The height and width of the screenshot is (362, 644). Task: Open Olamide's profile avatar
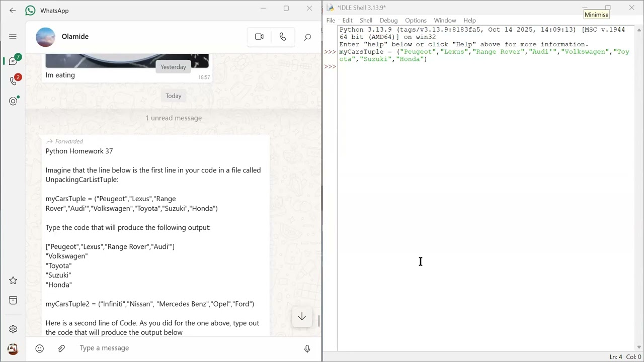click(45, 37)
